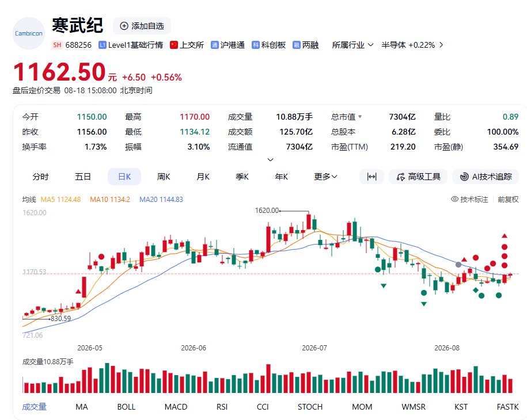Select the MACD indicator
The height and width of the screenshot is (420, 527).
pos(176,407)
